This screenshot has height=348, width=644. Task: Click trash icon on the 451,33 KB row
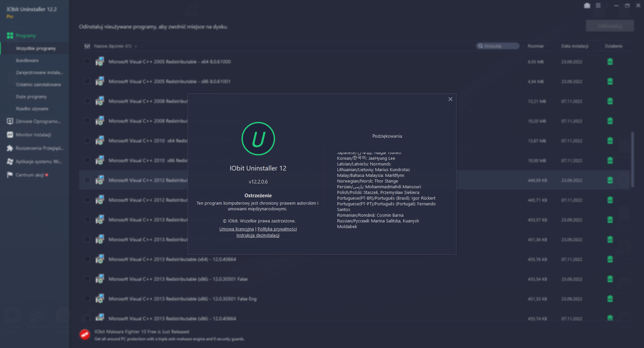click(610, 299)
